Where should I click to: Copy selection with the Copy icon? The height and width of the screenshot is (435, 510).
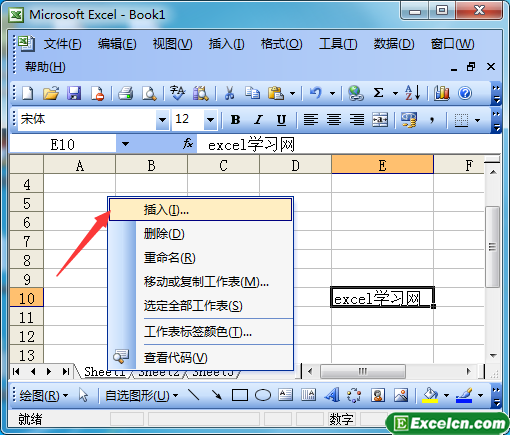pos(252,93)
